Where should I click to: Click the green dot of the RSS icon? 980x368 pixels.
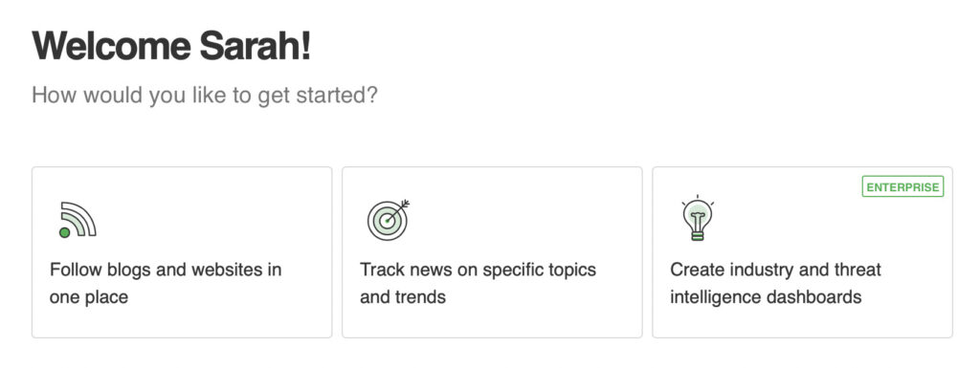pos(64,232)
